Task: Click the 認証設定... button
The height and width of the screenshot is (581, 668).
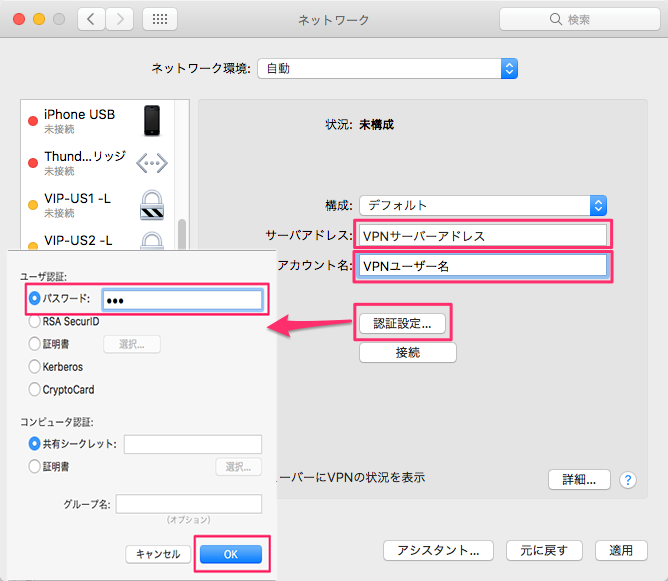Action: pos(403,324)
